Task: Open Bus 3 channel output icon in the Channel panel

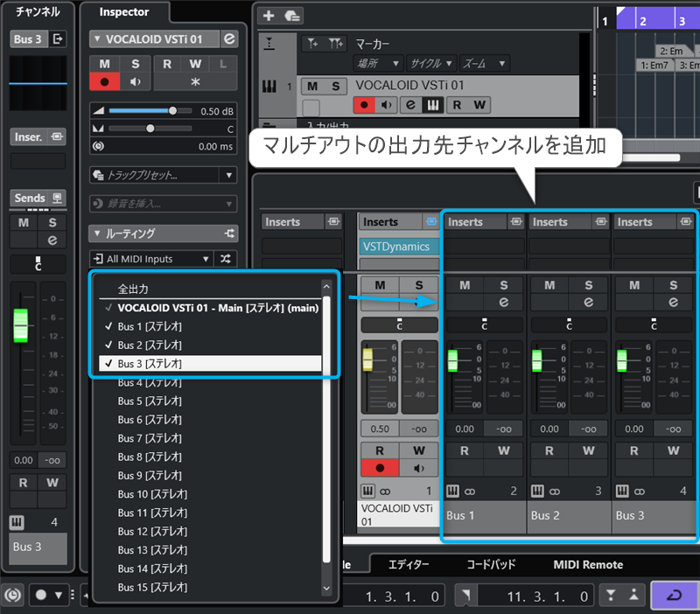Action: [58, 39]
